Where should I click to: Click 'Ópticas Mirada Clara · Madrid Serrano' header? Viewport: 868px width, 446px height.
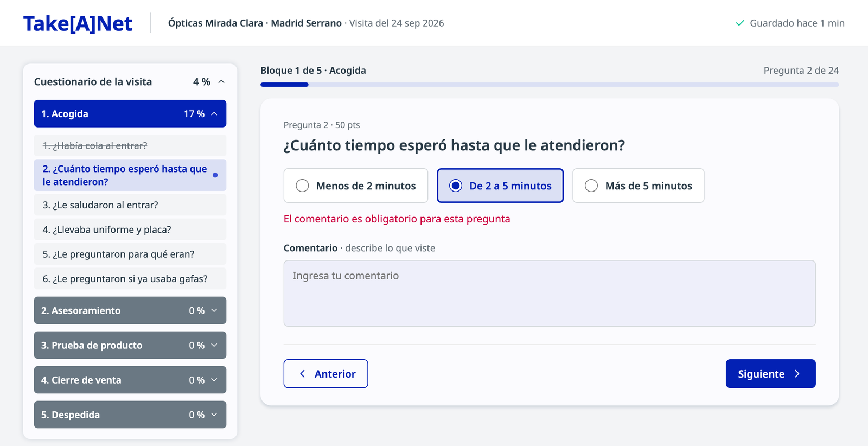[x=255, y=23]
